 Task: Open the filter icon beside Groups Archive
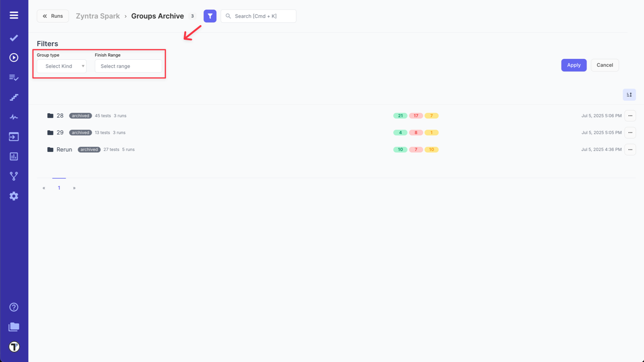click(x=210, y=16)
